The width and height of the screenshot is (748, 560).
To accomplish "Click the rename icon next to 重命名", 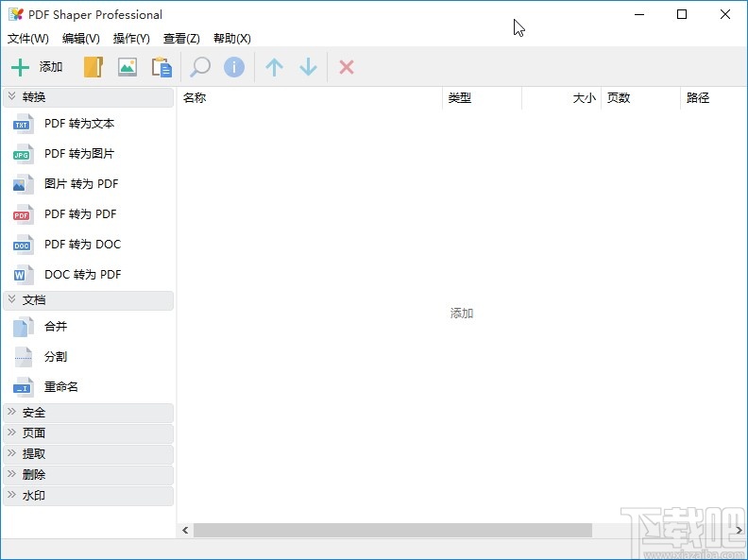I will click(23, 387).
